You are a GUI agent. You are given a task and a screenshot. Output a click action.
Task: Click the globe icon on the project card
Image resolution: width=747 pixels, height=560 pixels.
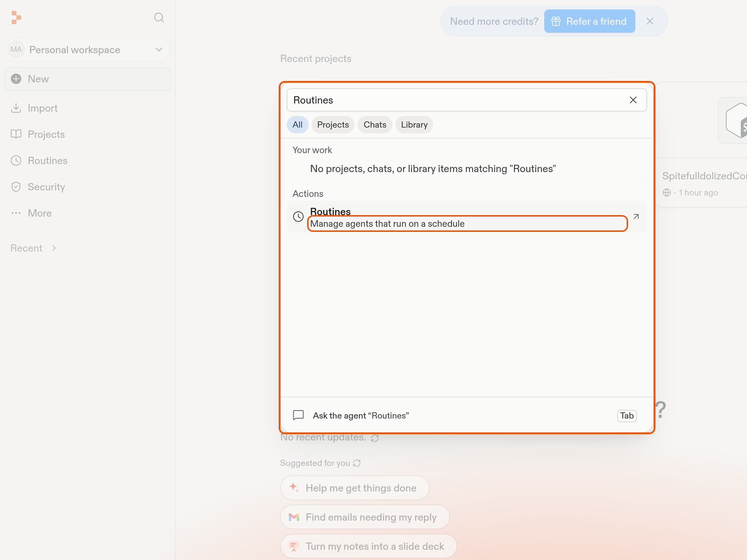click(x=667, y=192)
